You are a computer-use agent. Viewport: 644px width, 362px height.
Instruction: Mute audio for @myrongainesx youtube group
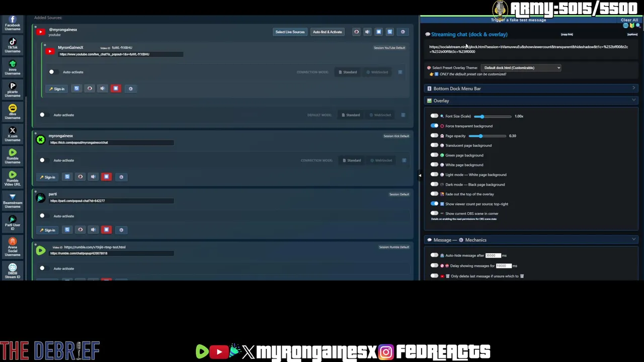point(367,32)
